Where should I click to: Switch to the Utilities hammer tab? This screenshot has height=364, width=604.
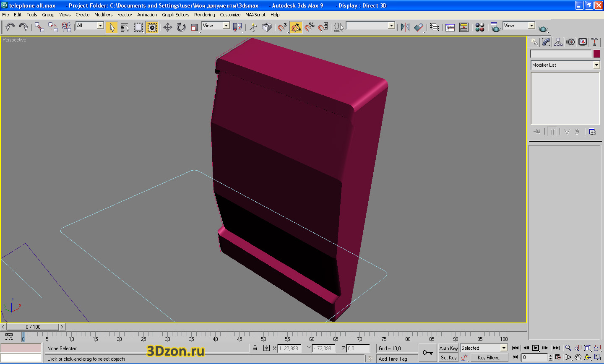coord(594,42)
